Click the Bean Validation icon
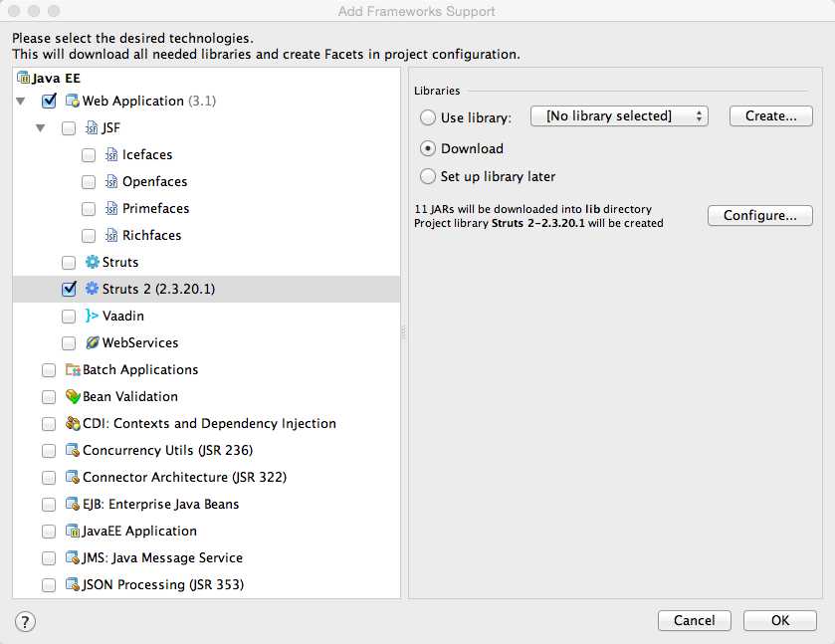Viewport: 835px width, 644px height. click(x=73, y=396)
